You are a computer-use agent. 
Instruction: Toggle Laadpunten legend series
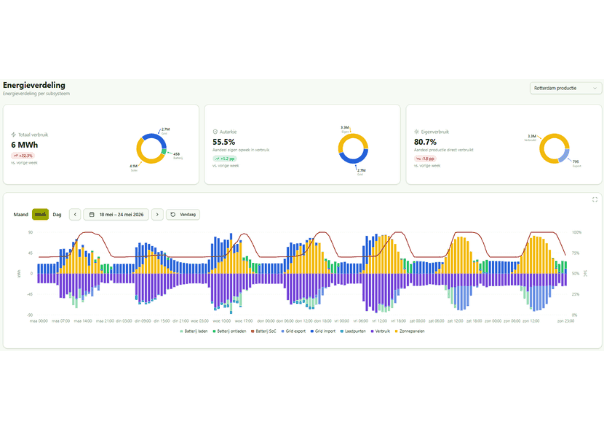tap(353, 331)
